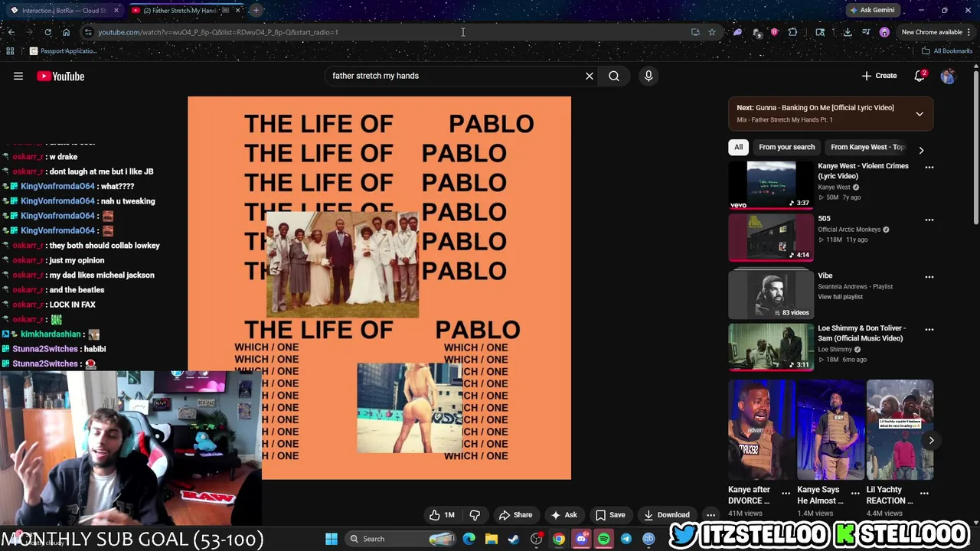Image resolution: width=980 pixels, height=551 pixels.
Task: Reload the current page
Action: pyautogui.click(x=47, y=32)
